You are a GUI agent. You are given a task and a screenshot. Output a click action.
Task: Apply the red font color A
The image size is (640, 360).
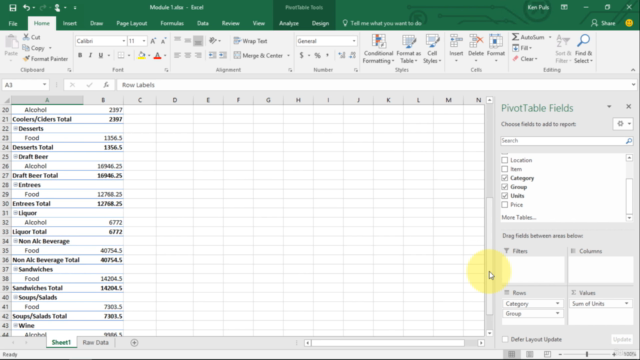click(x=157, y=55)
